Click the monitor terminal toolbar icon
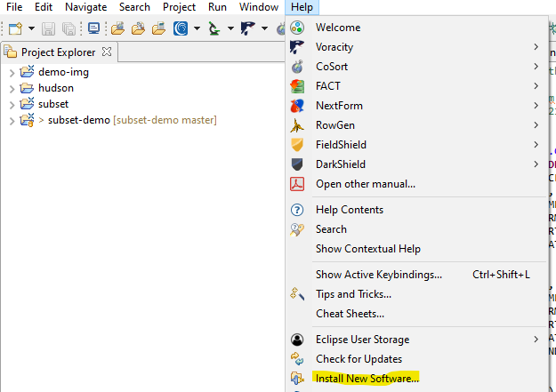Screen dimensions: 556x392 [x=93, y=28]
